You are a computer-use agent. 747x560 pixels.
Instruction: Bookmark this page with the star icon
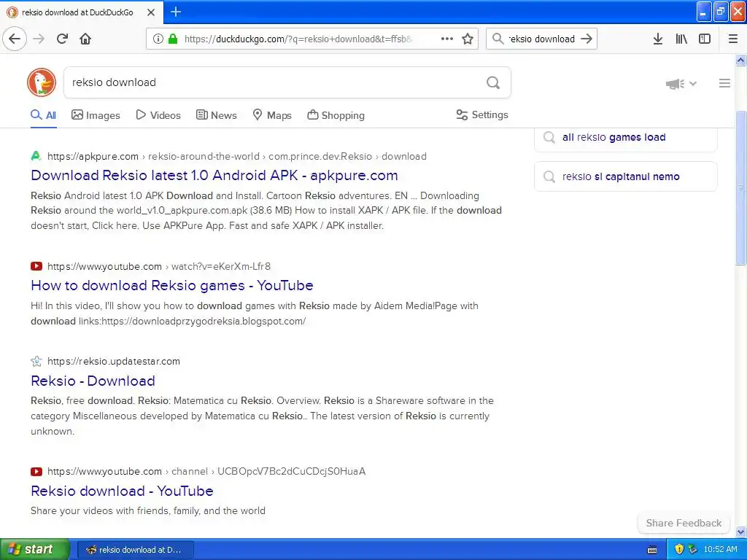coord(468,39)
